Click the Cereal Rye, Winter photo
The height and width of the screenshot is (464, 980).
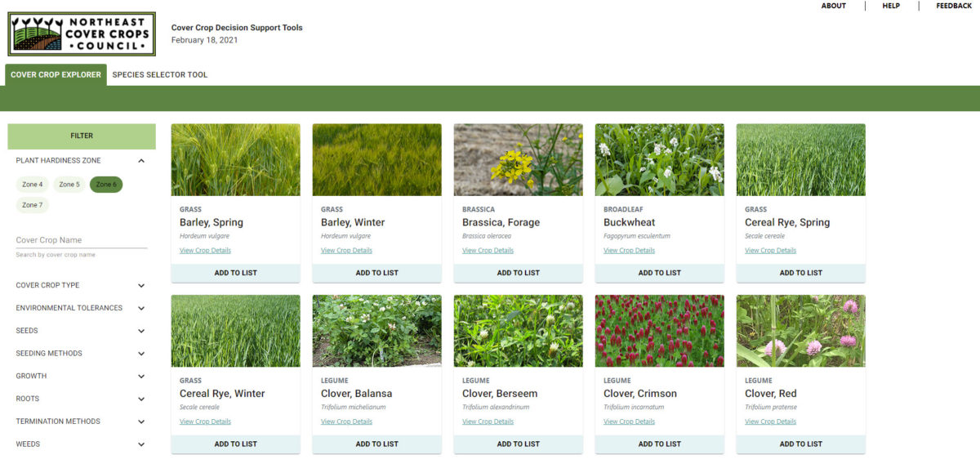236,331
